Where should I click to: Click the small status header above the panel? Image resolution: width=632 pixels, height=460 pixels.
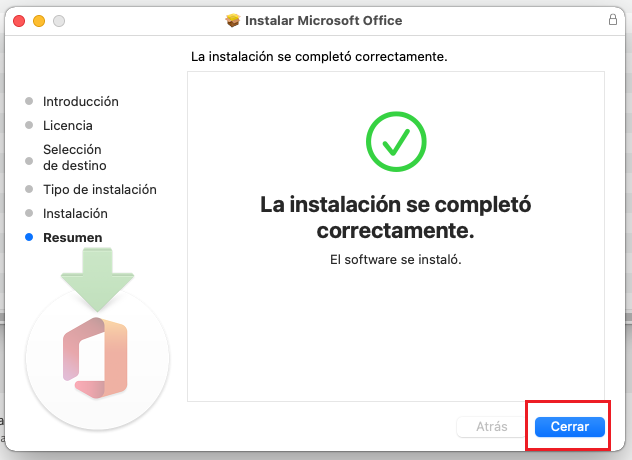[318, 56]
